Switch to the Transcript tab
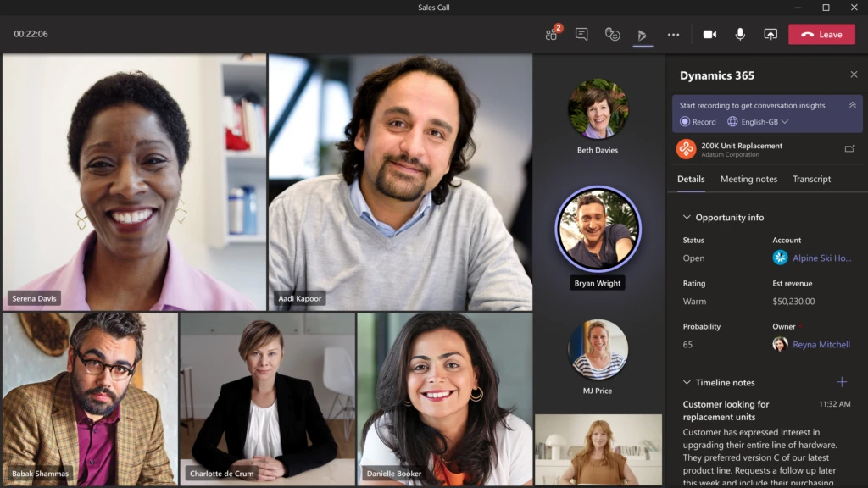Screen dimensions: 868x488 click(x=812, y=179)
